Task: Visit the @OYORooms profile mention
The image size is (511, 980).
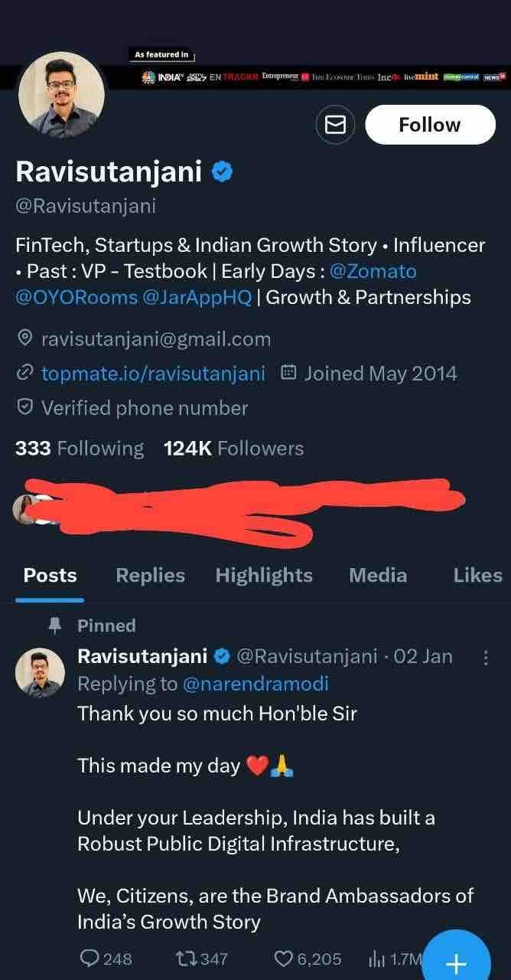Action: pyautogui.click(x=76, y=297)
